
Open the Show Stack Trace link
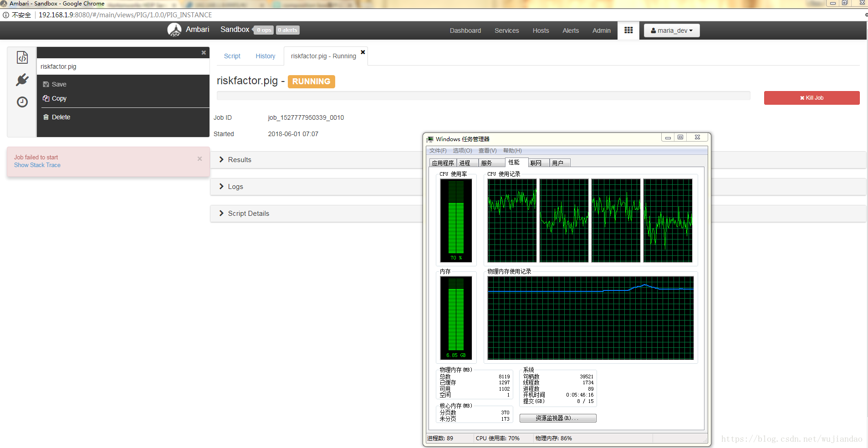pyautogui.click(x=37, y=165)
